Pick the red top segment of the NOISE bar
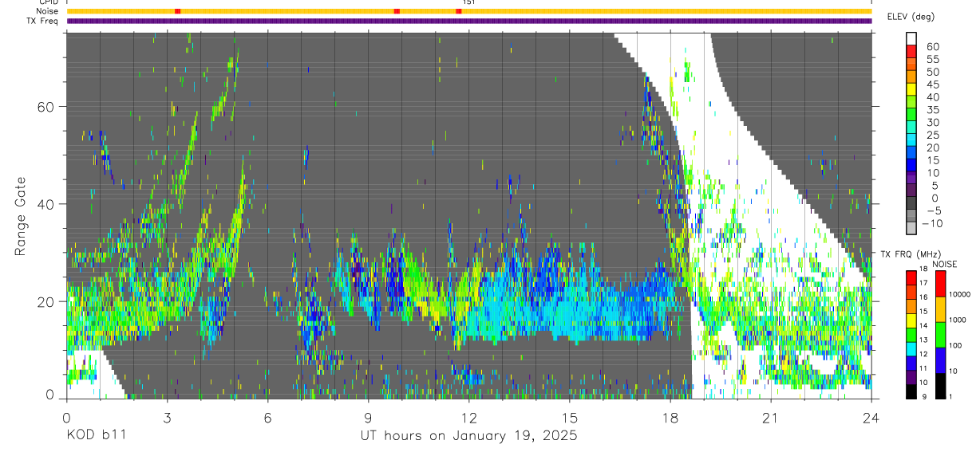Viewport: 980px width, 452px height. point(939,284)
